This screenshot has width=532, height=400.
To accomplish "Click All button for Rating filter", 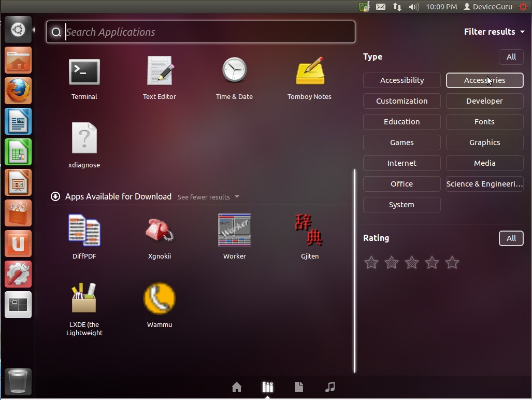I will point(511,238).
